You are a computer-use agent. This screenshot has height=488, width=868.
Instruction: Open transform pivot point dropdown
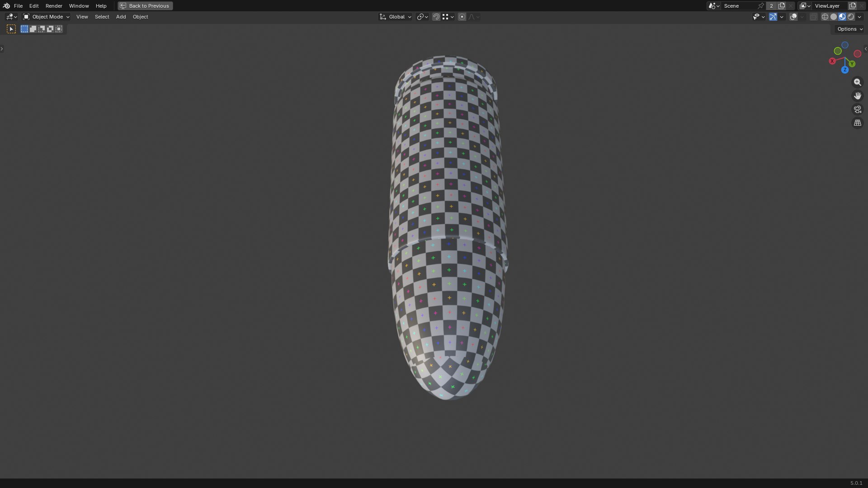pyautogui.click(x=422, y=17)
